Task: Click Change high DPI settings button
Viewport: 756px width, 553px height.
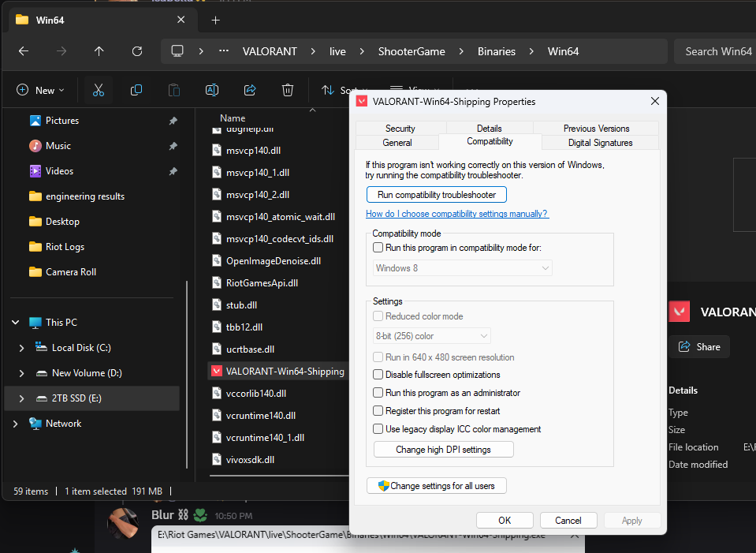Action: pos(444,449)
